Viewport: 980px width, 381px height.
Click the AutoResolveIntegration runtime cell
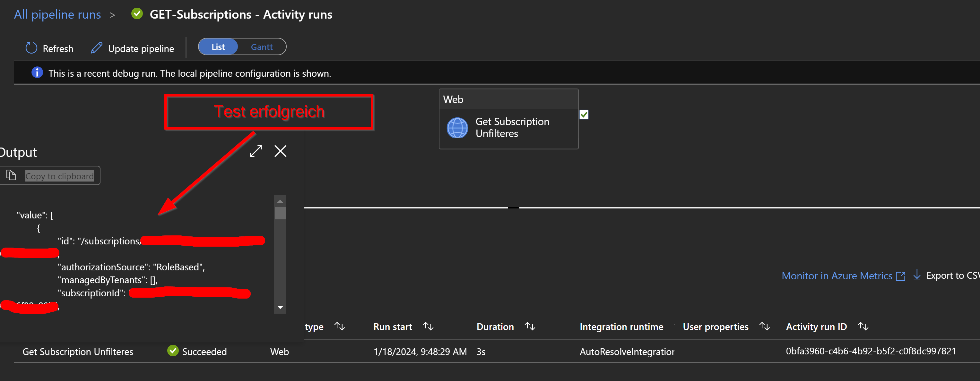pyautogui.click(x=627, y=352)
